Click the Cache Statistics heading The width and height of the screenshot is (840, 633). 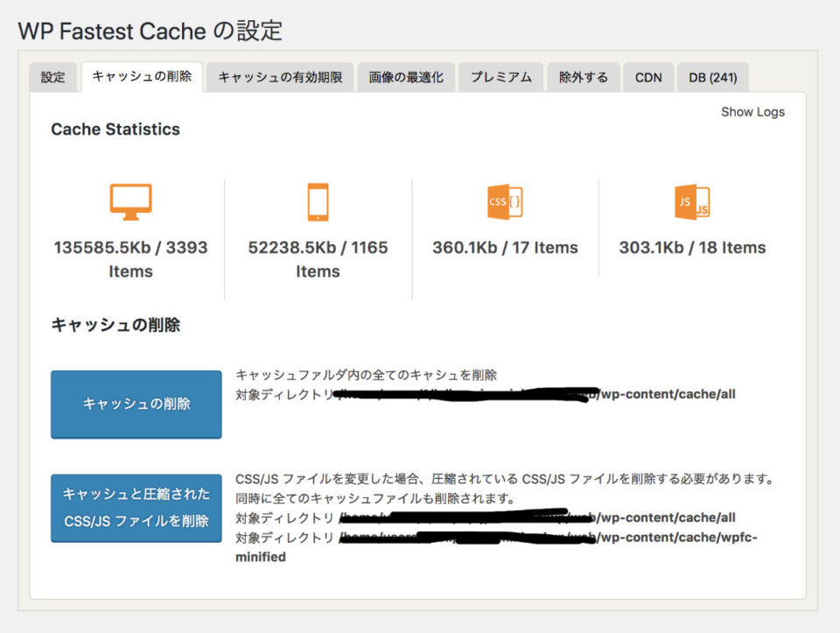(x=115, y=130)
